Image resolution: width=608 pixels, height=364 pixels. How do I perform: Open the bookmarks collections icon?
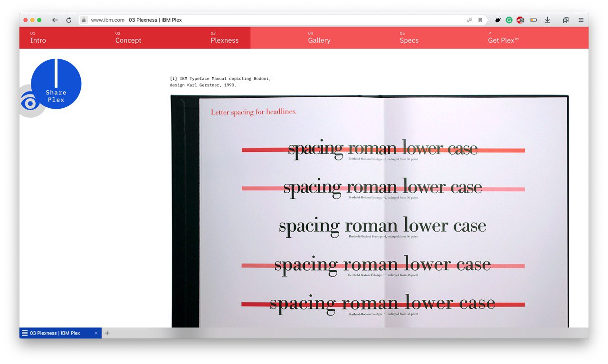click(x=566, y=20)
